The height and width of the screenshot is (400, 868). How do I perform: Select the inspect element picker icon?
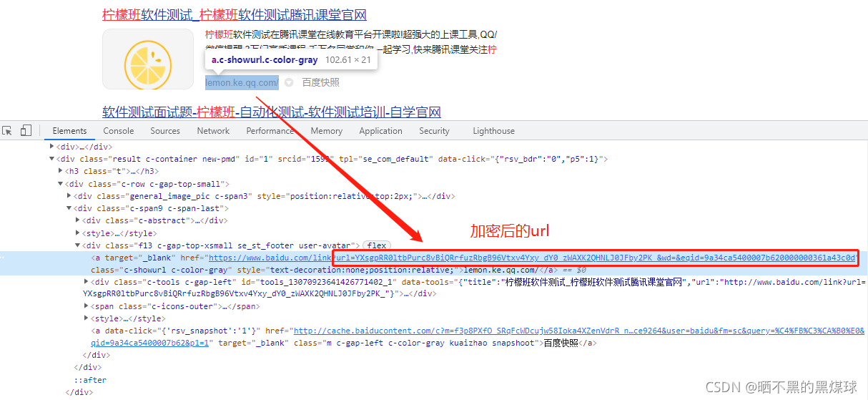[x=7, y=130]
